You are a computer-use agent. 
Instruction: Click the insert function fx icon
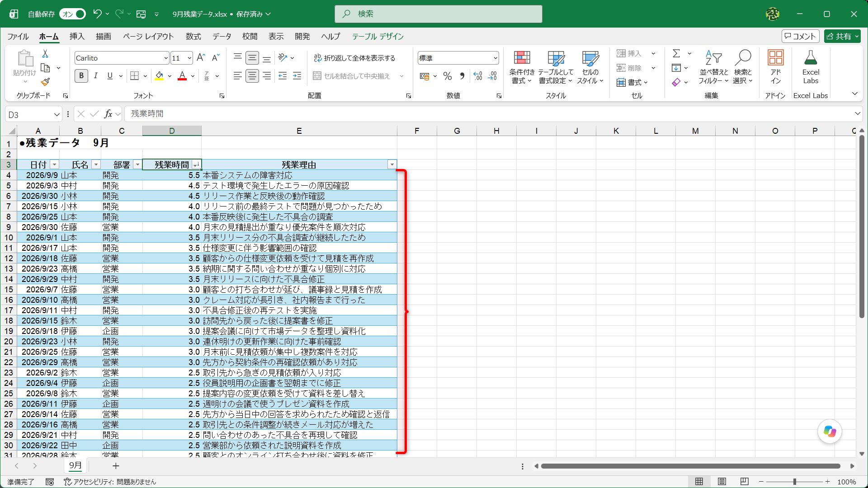coord(108,114)
